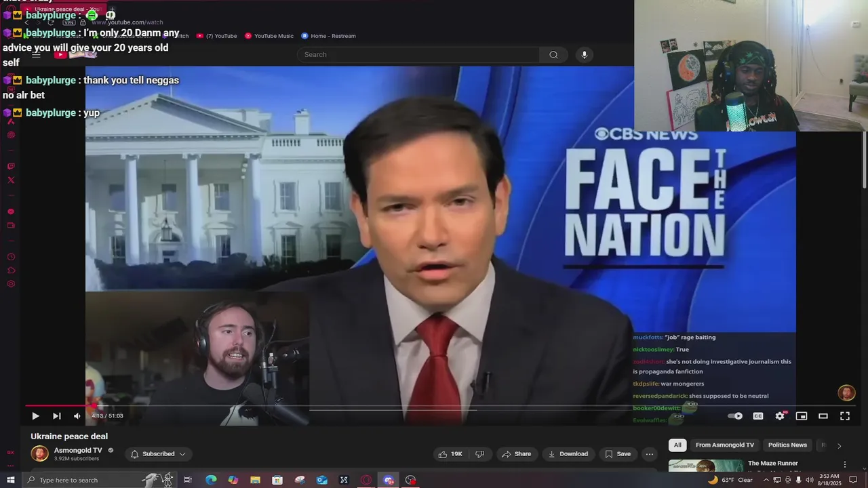This screenshot has width=868, height=488.
Task: Select the Politics News chip
Action: [787, 445]
